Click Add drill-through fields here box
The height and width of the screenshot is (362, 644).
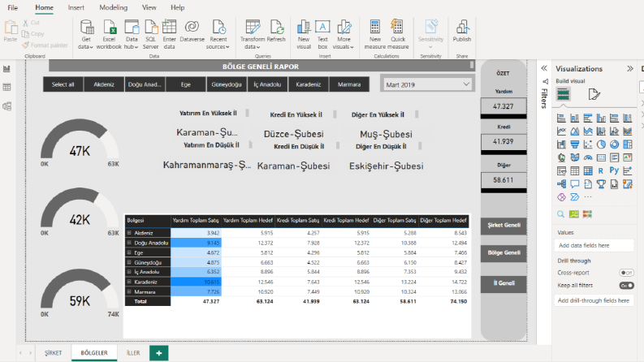[x=594, y=300]
